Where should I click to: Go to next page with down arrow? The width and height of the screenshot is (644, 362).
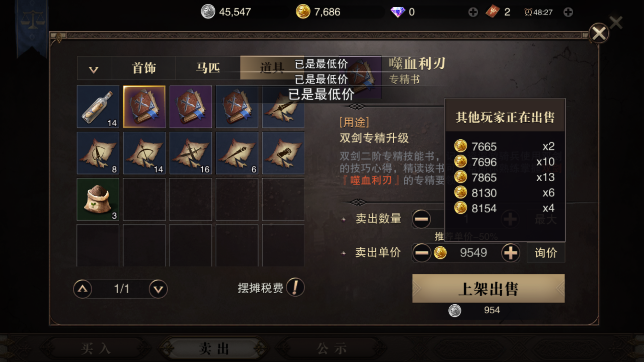pos(158,289)
